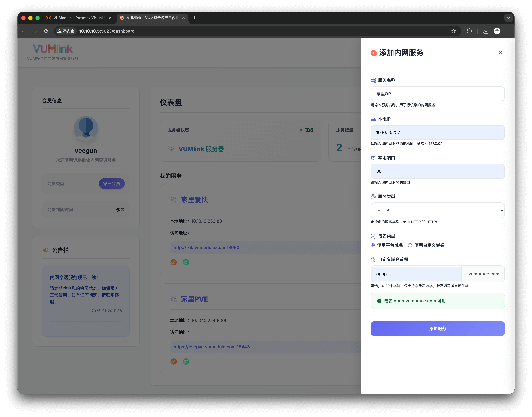The image size is (532, 417).
Task: Open the browser downloads icon
Action: 486,31
